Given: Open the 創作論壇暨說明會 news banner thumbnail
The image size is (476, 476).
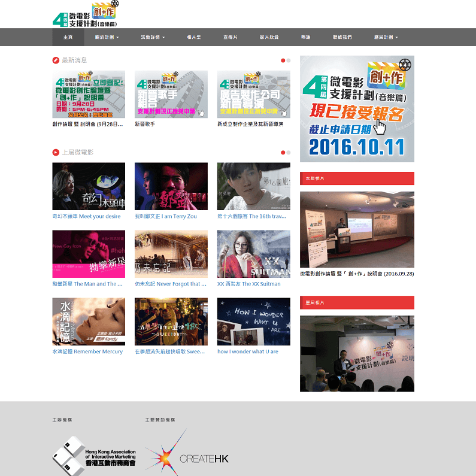Looking at the screenshot, I should 89,94.
